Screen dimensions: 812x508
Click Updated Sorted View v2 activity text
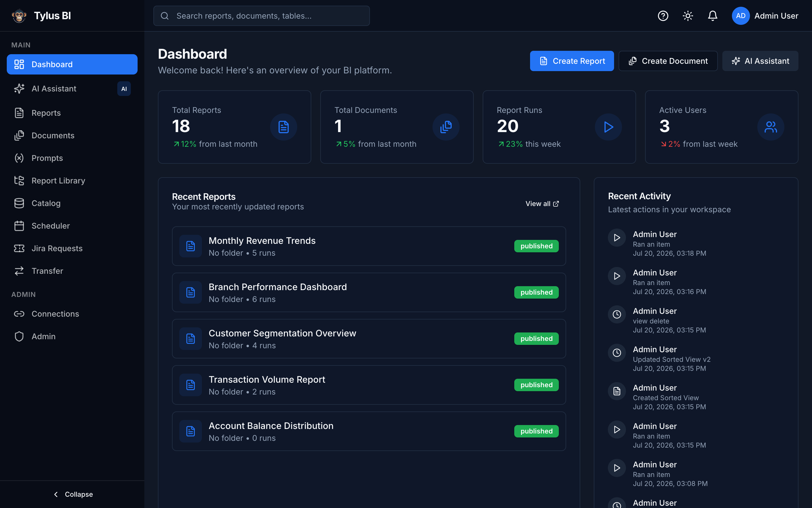(671, 359)
